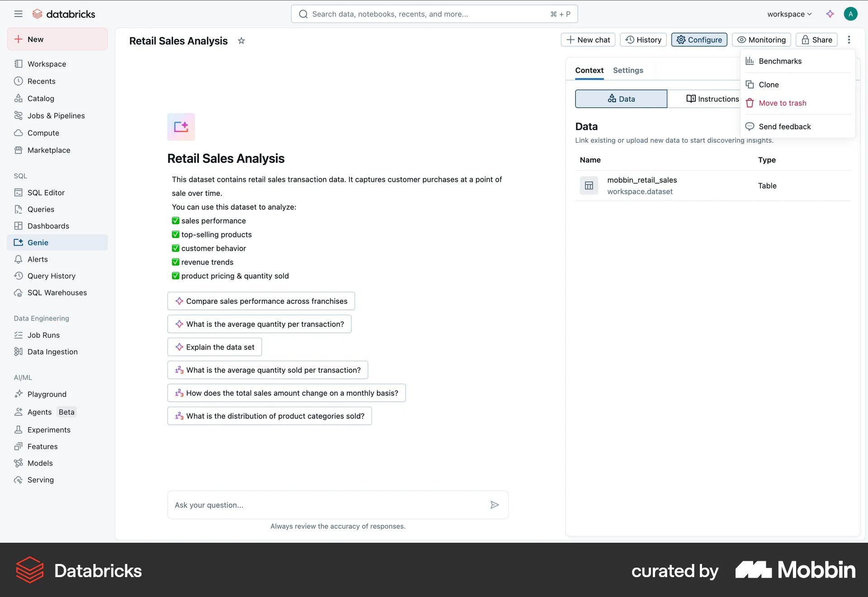Open Dashboards from the sidebar
Image resolution: width=868 pixels, height=597 pixels.
(48, 226)
